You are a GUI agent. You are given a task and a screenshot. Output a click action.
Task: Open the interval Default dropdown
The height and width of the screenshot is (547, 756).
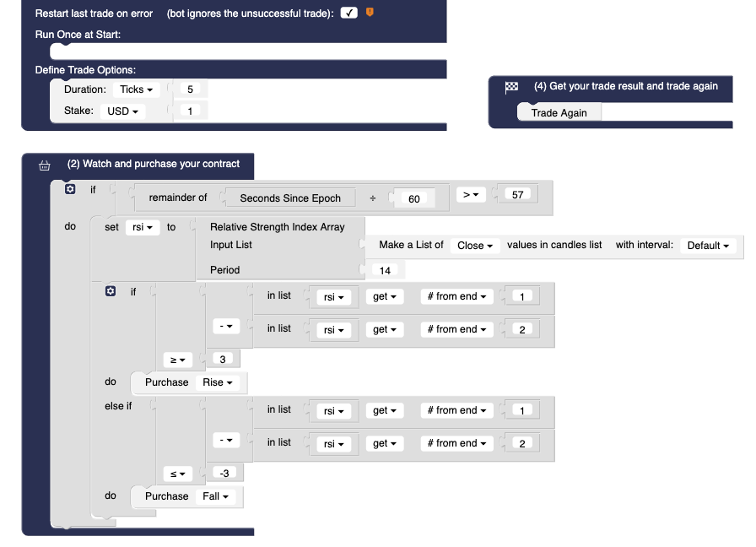pos(708,246)
